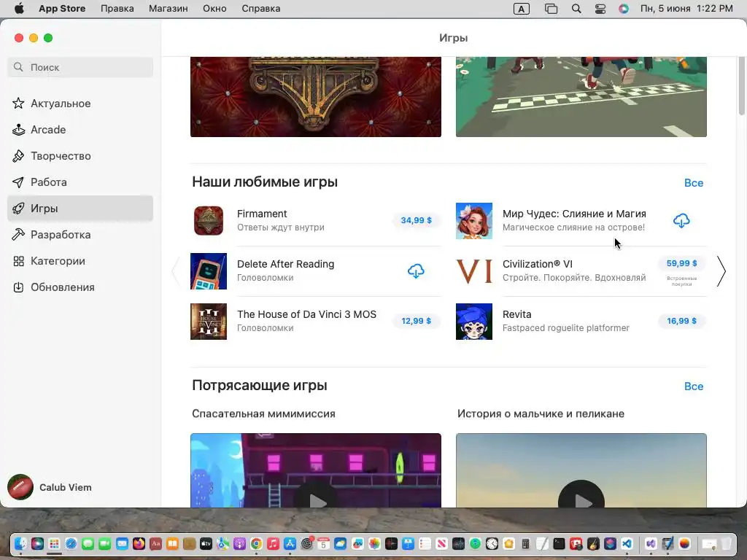Open Control Center in menu bar

pos(600,9)
